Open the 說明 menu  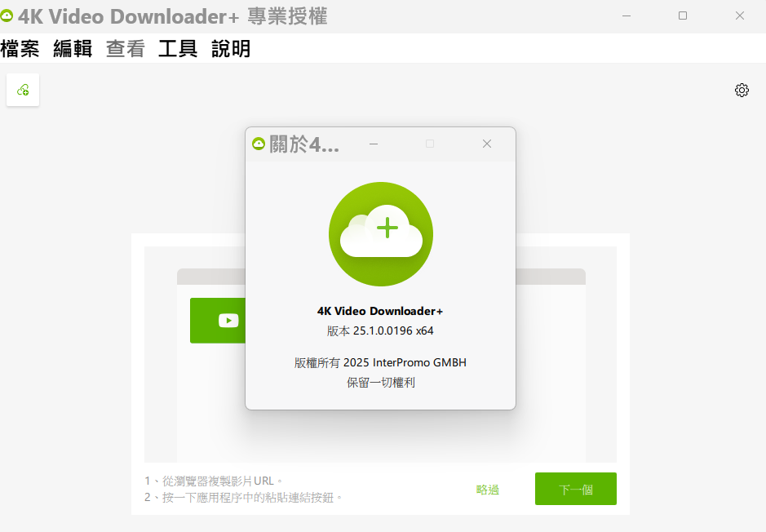coord(231,49)
